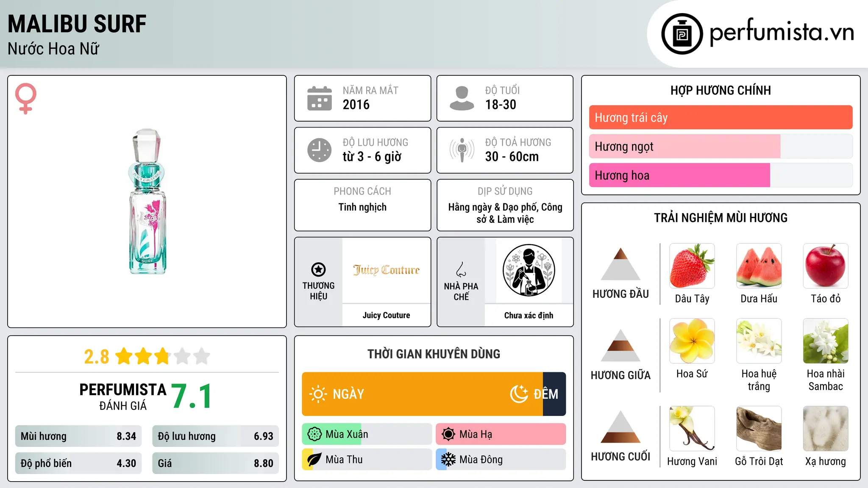Click the watermelon note image
This screenshot has width=868, height=488.
759,266
